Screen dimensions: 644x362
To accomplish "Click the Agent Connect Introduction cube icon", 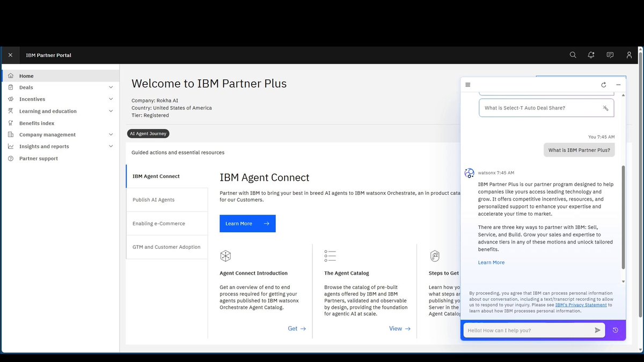I will click(x=225, y=256).
